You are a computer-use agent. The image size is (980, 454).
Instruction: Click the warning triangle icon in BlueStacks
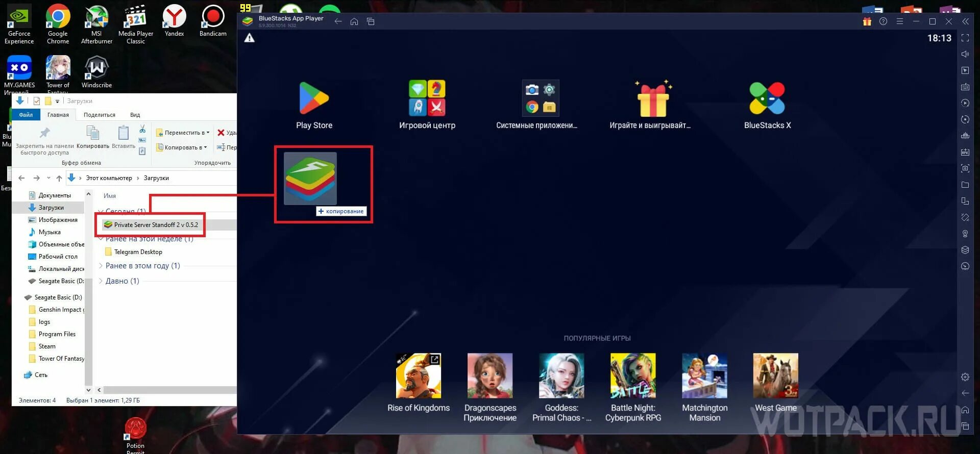click(249, 38)
